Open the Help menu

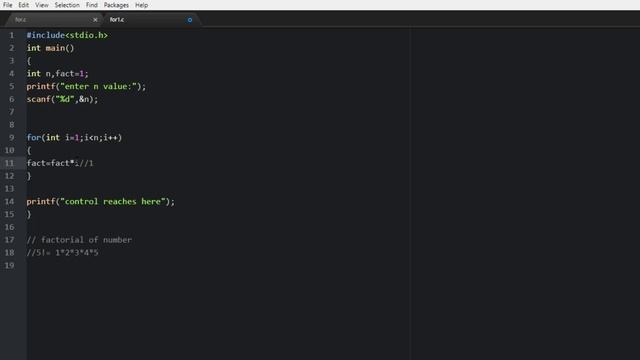pyautogui.click(x=142, y=5)
